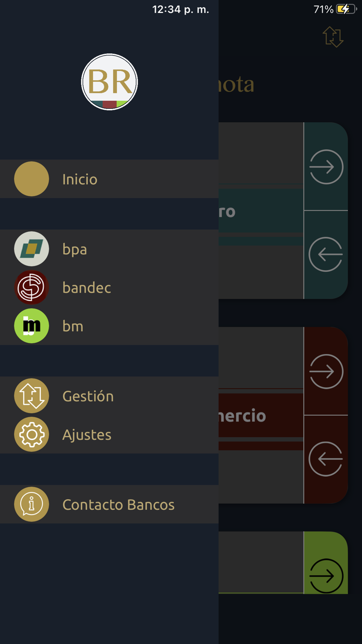
Task: Open the Ajustes gear icon
Action: [x=31, y=434]
